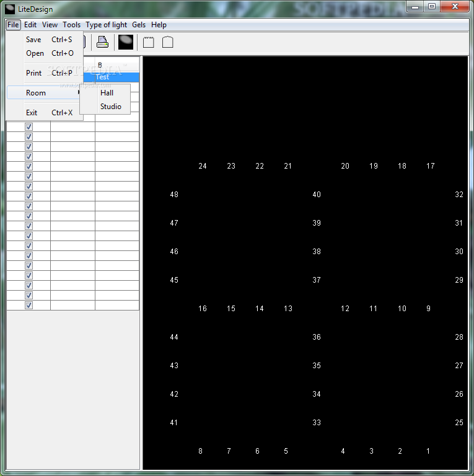Click the arched-top page toolbar icon
The height and width of the screenshot is (476, 474).
coord(167,42)
